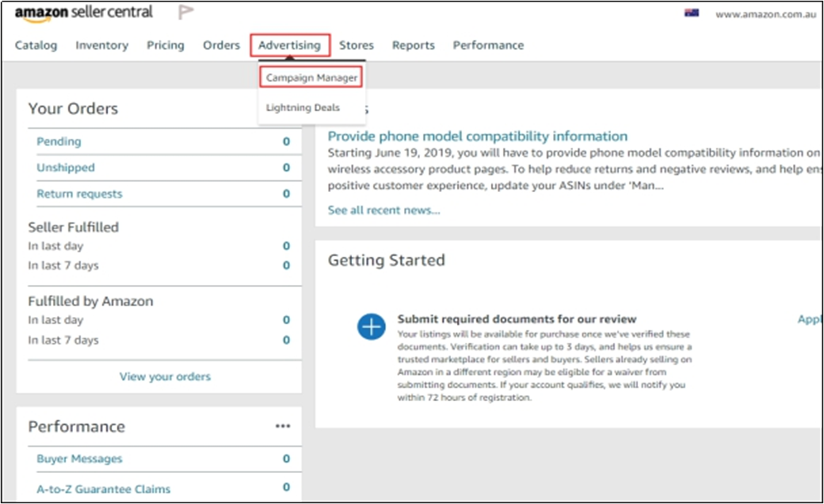Expand the Inventory menu
This screenshot has height=504, width=824.
pos(101,45)
